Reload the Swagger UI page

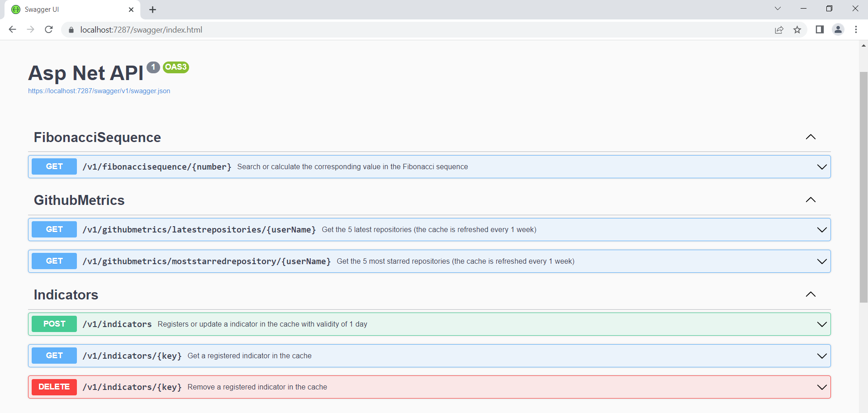tap(49, 29)
